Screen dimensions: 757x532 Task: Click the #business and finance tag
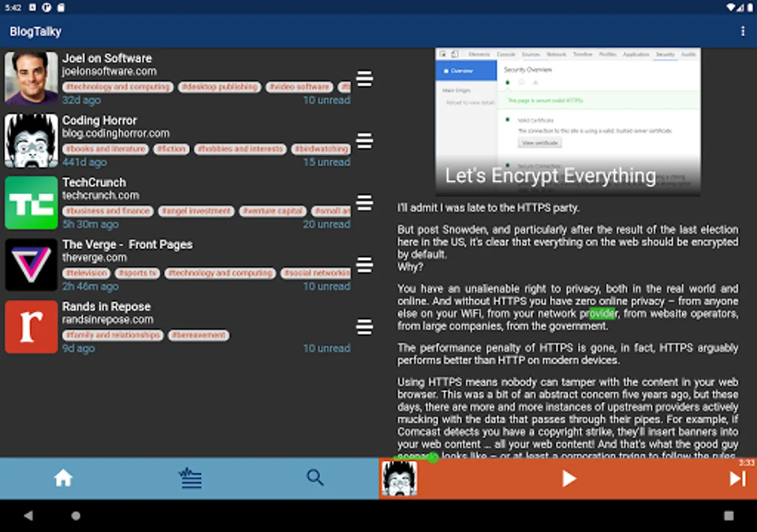click(x=108, y=211)
